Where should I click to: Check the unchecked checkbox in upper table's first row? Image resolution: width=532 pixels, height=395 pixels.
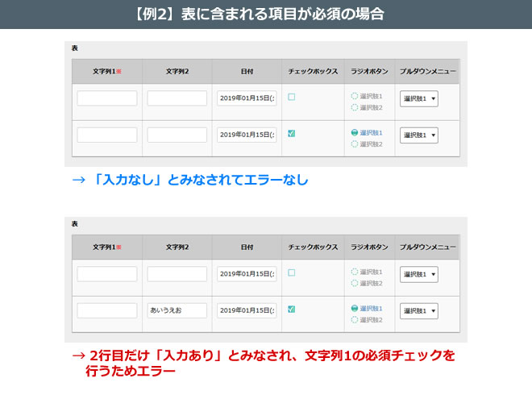291,97
